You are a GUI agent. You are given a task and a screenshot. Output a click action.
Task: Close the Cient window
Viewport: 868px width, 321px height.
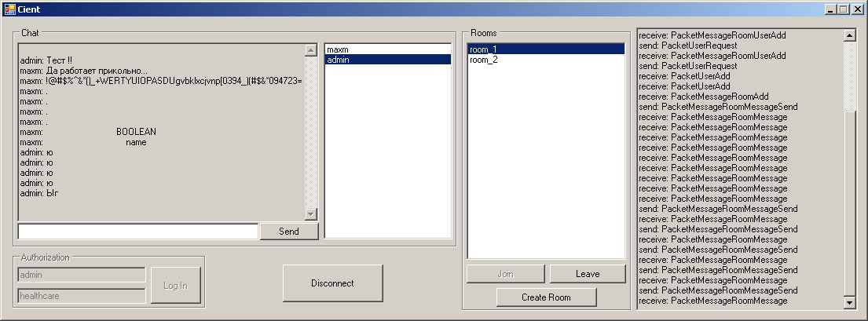[x=857, y=9]
